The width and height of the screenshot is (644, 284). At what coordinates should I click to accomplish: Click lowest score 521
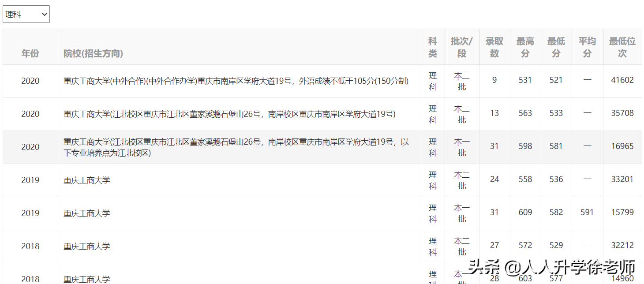[x=556, y=80]
